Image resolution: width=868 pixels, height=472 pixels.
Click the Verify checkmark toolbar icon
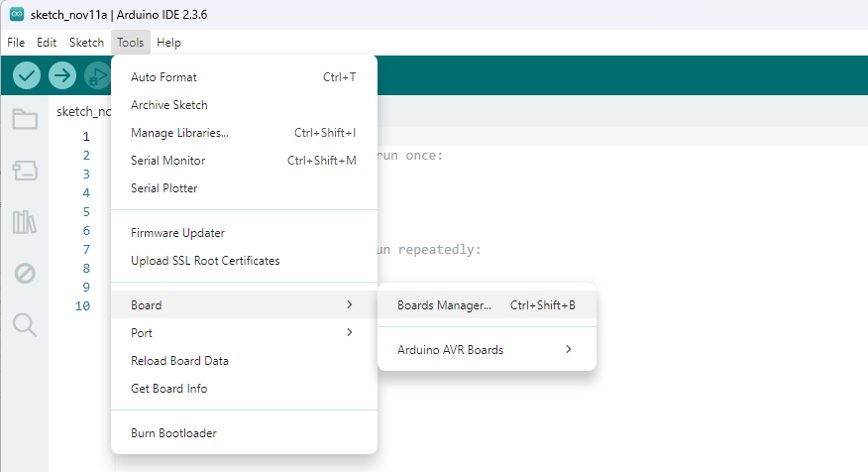[27, 75]
